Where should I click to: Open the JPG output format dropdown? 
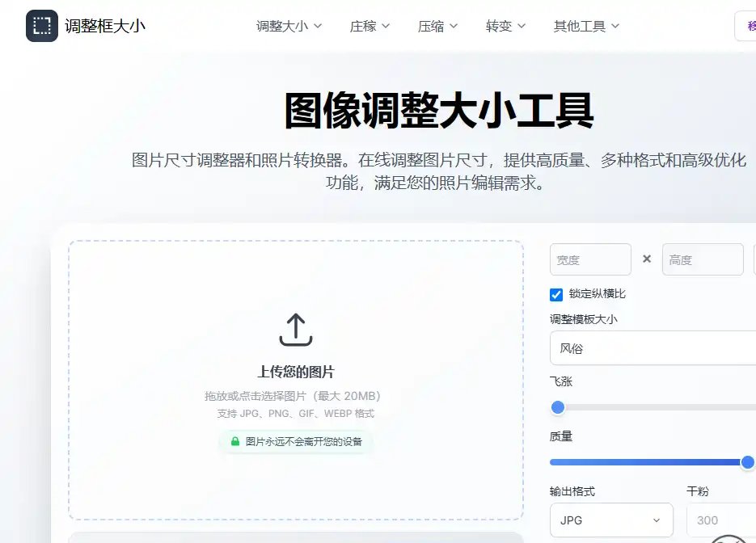611,520
